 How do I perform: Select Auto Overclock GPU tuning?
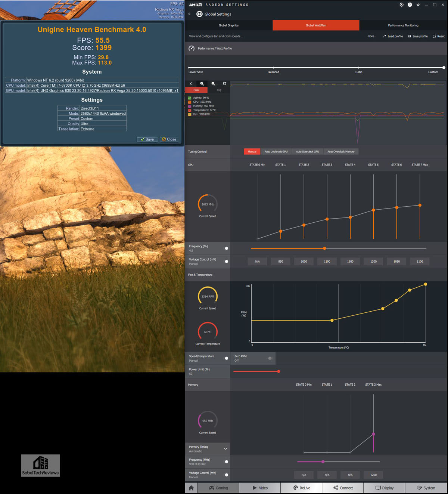(x=307, y=152)
